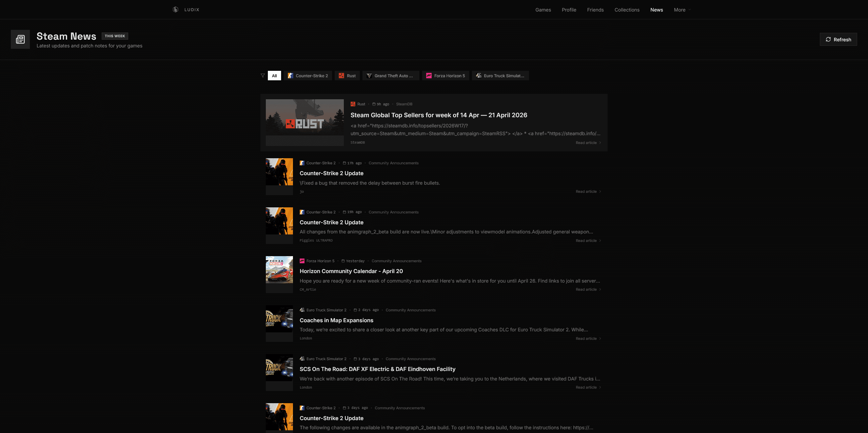Screen dimensions: 868x433
Task: Click the Euro Truck icon in SCS On The Road article
Action: (x=302, y=359)
